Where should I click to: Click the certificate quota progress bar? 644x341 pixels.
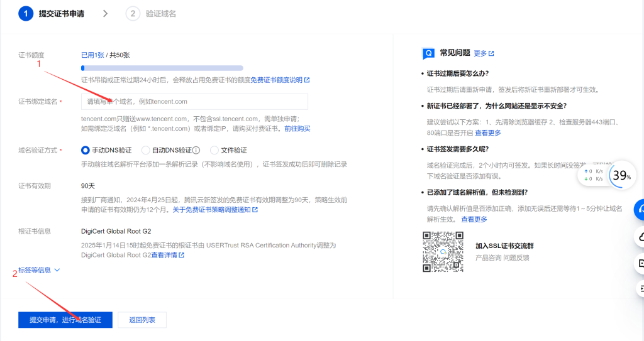(162, 68)
